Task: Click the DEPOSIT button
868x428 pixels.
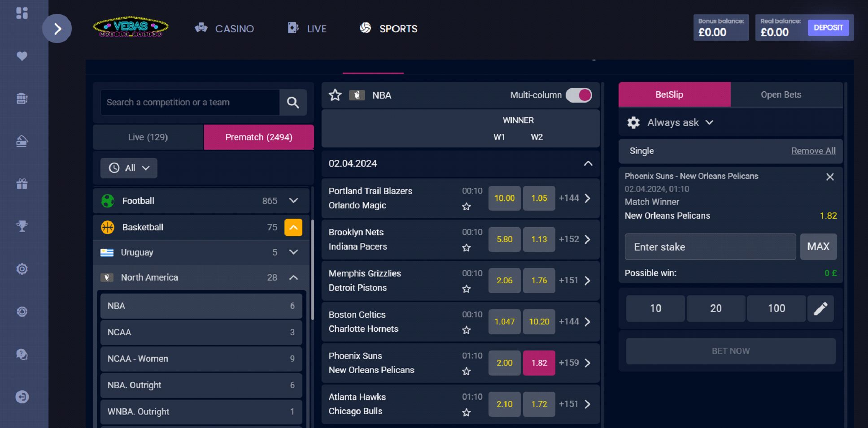Action: pos(828,28)
